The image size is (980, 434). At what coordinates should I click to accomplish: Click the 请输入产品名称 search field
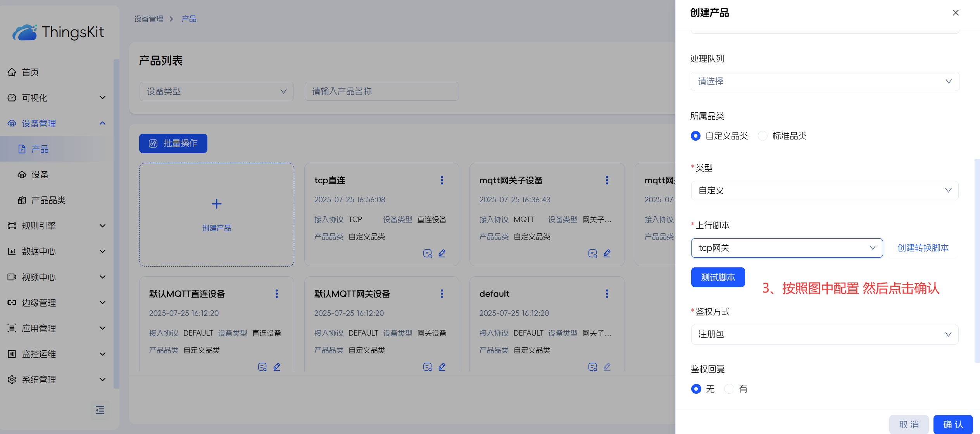click(381, 91)
